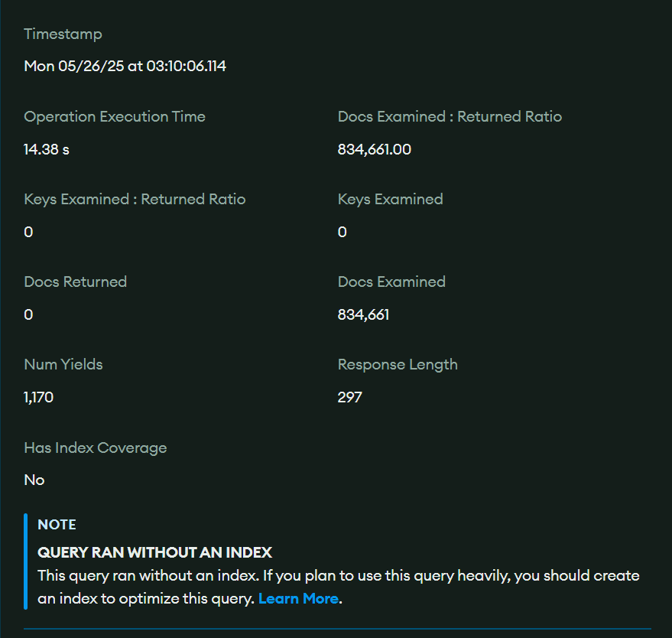Select the 297 response length value
This screenshot has height=638, width=672.
click(349, 397)
